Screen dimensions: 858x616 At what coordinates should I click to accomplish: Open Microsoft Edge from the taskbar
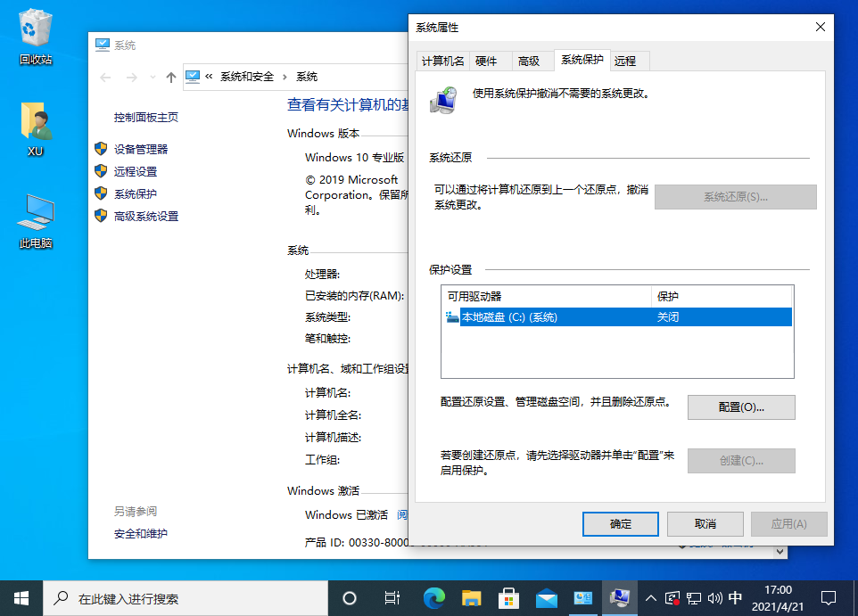[433, 598]
